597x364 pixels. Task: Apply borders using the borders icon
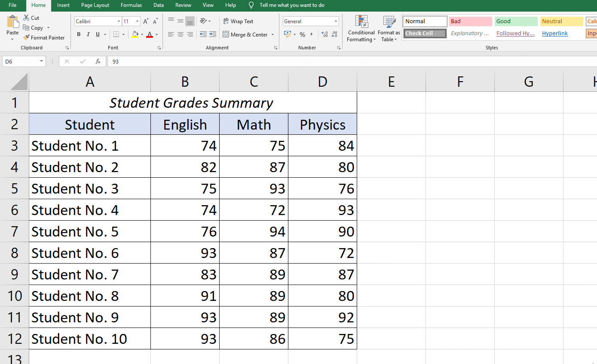click(x=116, y=34)
